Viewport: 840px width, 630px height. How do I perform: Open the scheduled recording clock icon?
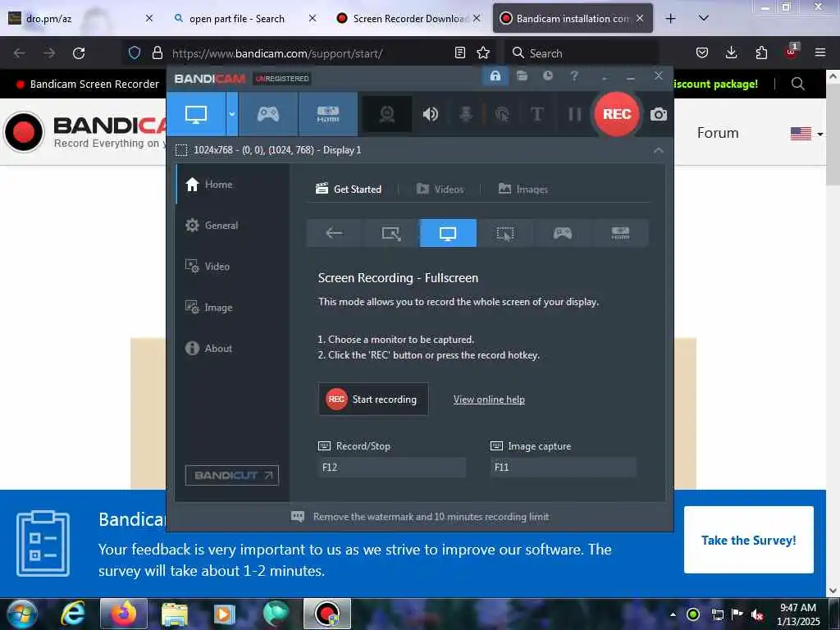point(547,76)
